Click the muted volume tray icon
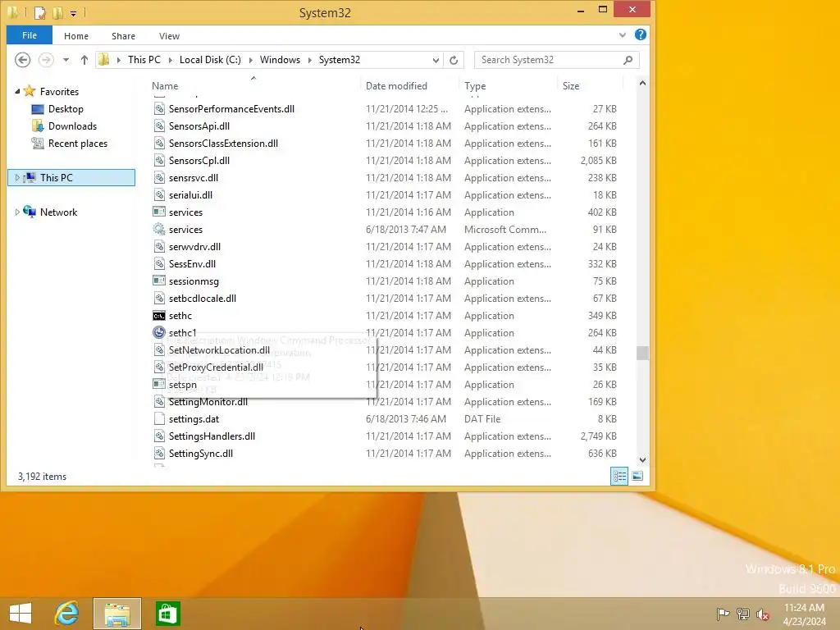840x630 pixels. click(x=762, y=614)
